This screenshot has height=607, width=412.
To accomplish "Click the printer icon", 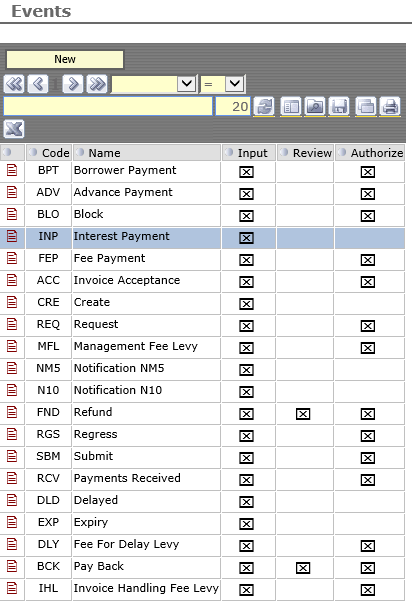I will coord(390,106).
